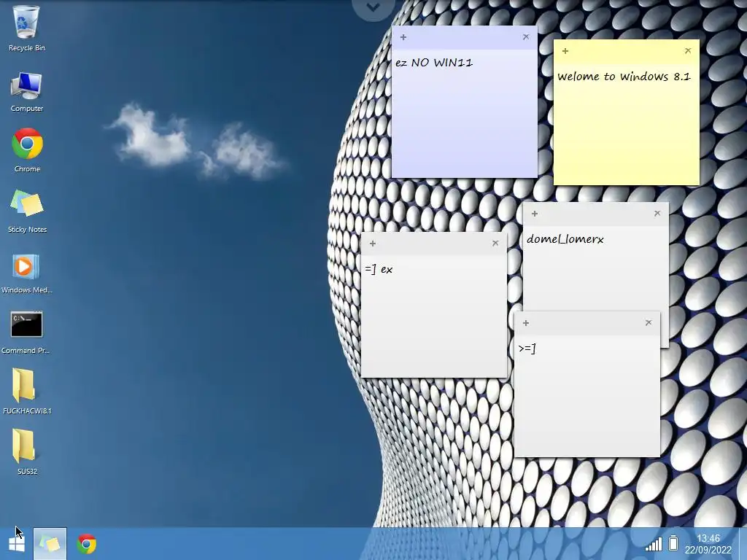Click the '=] ex' note text
747x560 pixels.
pos(379,270)
